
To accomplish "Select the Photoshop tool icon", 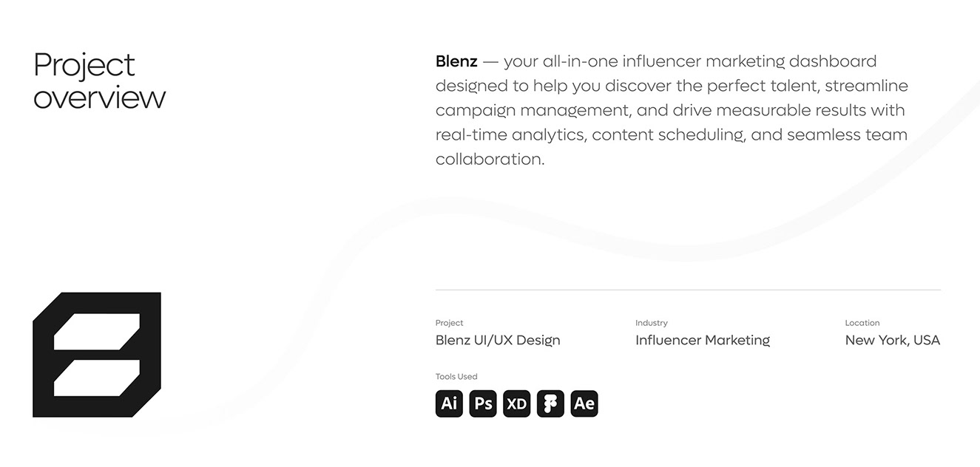I will (x=483, y=403).
